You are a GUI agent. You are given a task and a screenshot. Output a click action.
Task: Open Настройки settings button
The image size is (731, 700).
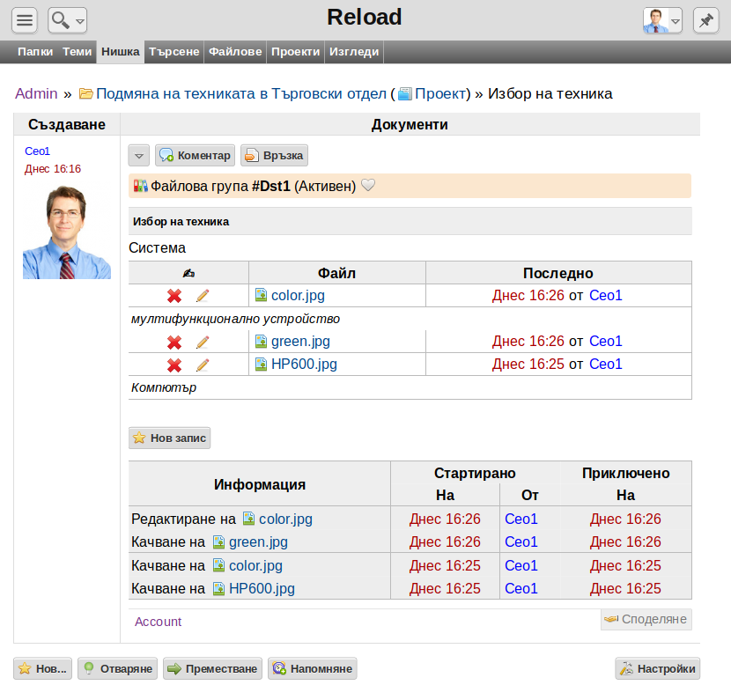pyautogui.click(x=657, y=669)
